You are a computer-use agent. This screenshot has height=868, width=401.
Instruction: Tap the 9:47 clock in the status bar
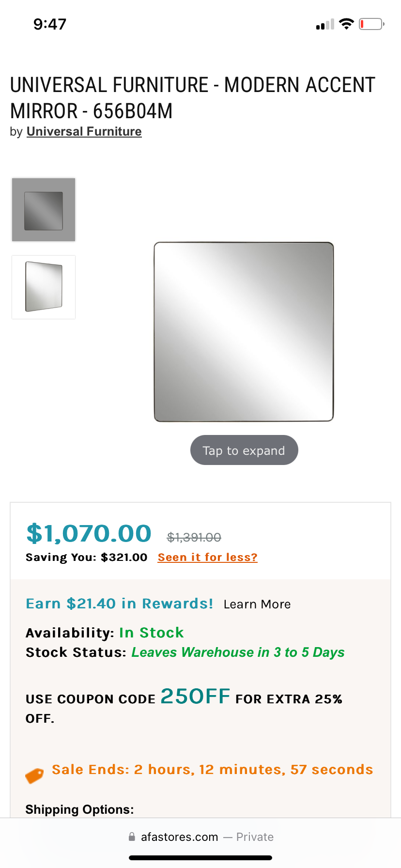pyautogui.click(x=50, y=24)
